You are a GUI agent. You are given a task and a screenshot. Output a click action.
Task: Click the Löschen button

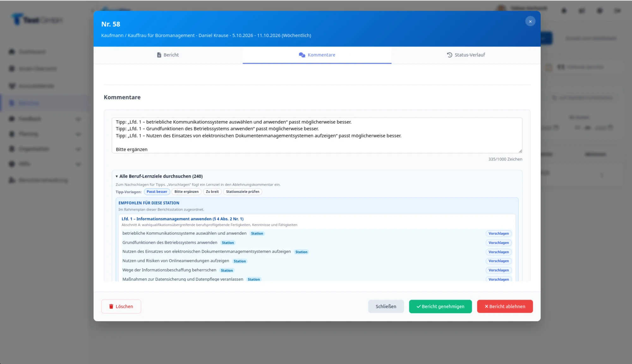pyautogui.click(x=121, y=306)
